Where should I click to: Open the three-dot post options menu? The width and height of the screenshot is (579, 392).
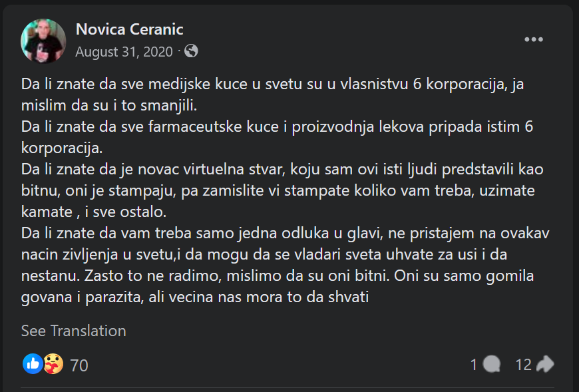pyautogui.click(x=534, y=40)
